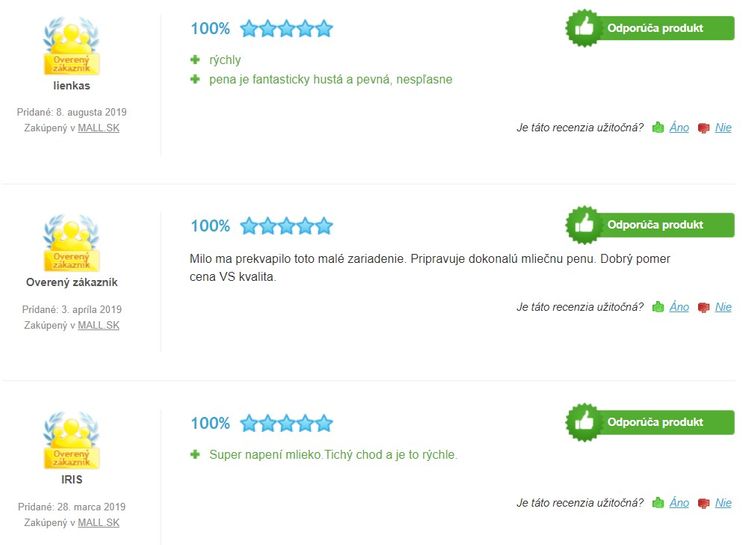Open MALL.SK link under lienkas review

click(x=99, y=128)
